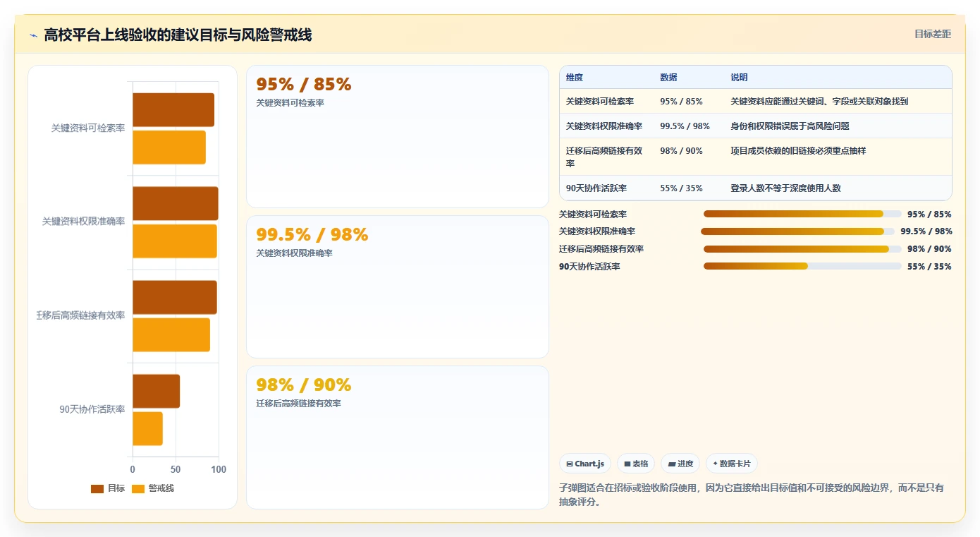Click the lightning icon beside the page title
This screenshot has width=980, height=537.
(x=34, y=35)
